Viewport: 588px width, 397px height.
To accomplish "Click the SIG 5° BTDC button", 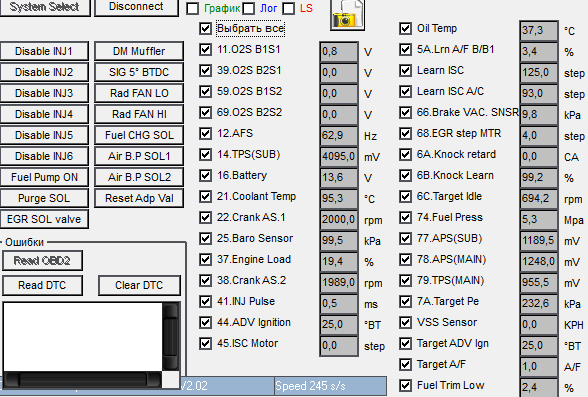I will point(139,72).
